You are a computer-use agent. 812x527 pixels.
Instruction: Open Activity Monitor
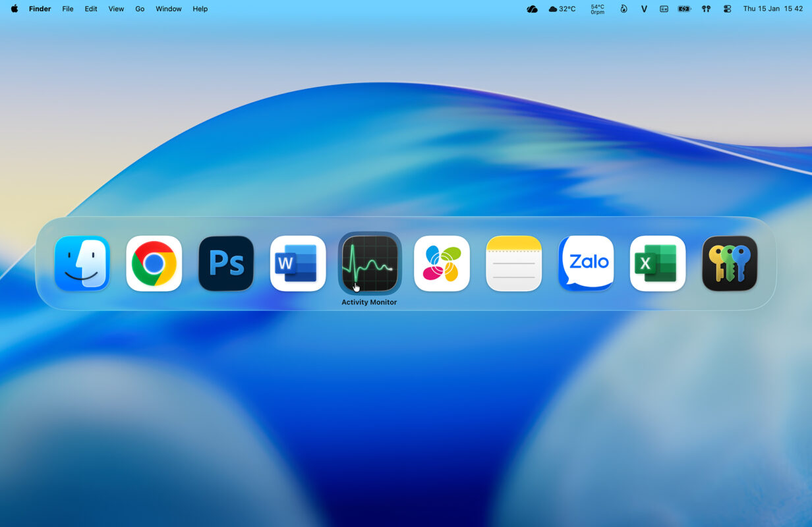click(x=370, y=262)
